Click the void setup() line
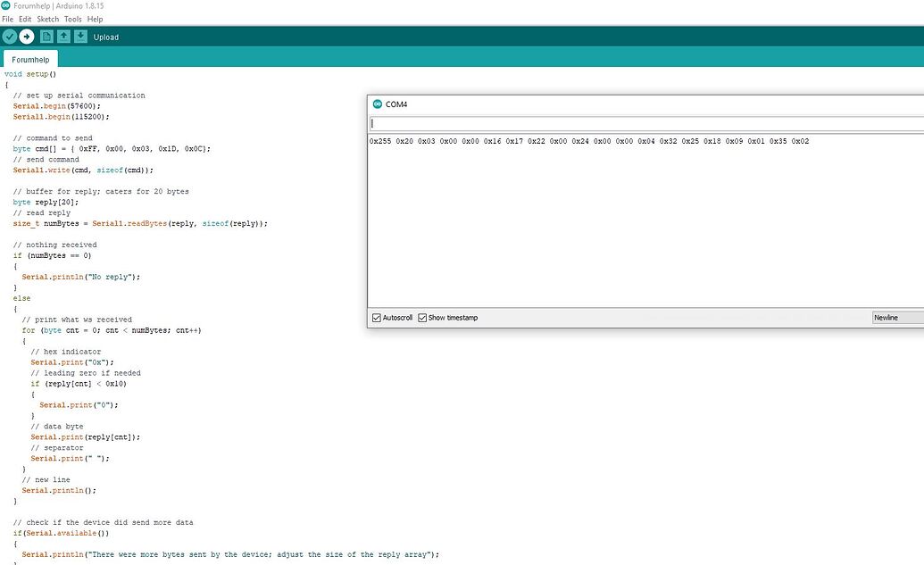This screenshot has height=565, width=924. (x=30, y=74)
